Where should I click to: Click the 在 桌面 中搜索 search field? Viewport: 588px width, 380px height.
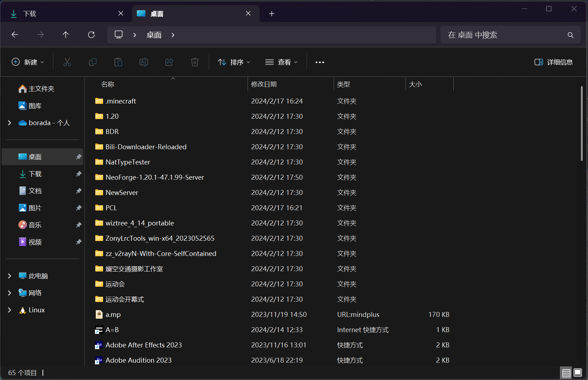click(503, 35)
